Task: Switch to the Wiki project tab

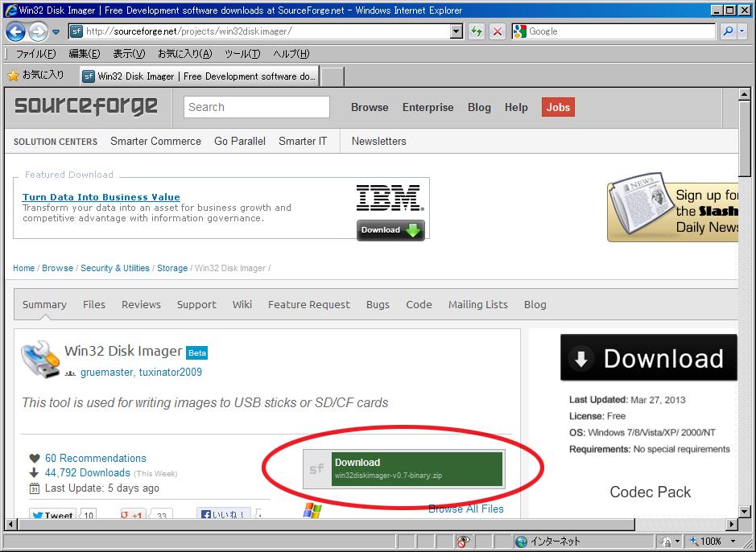Action: 242,304
